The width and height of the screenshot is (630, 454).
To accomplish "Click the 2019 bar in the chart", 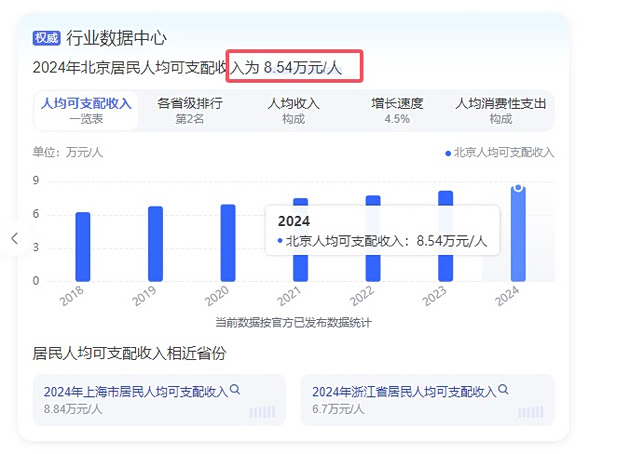I will pos(155,244).
